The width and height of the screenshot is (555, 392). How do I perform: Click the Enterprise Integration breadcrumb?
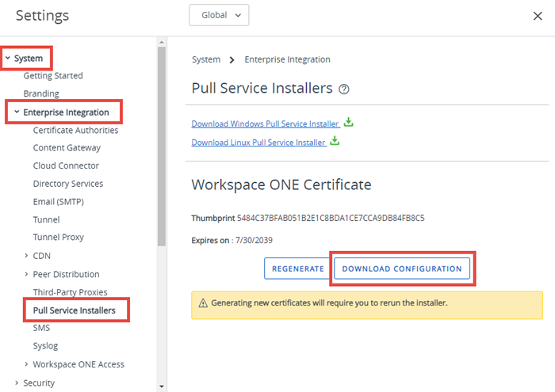(x=287, y=59)
